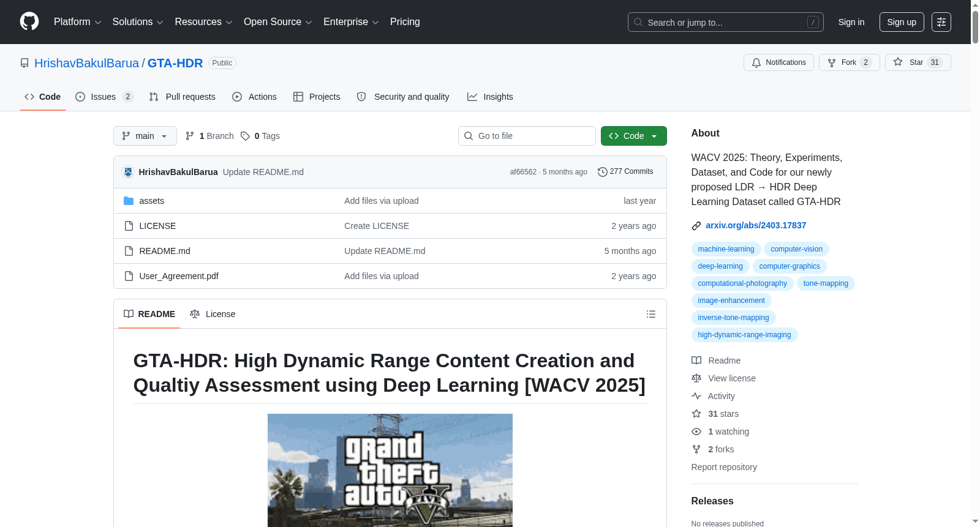Switch to the Insights tab
Viewport: 980px width, 527px height.
[x=490, y=97]
